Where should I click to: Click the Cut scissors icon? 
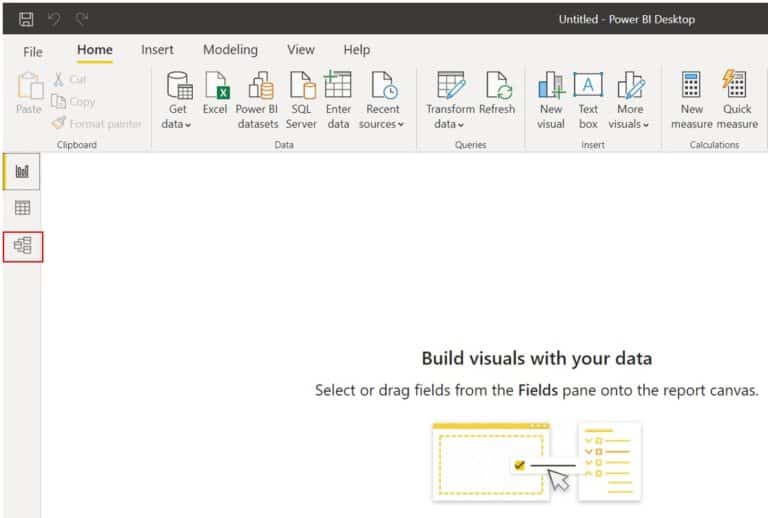click(x=58, y=79)
